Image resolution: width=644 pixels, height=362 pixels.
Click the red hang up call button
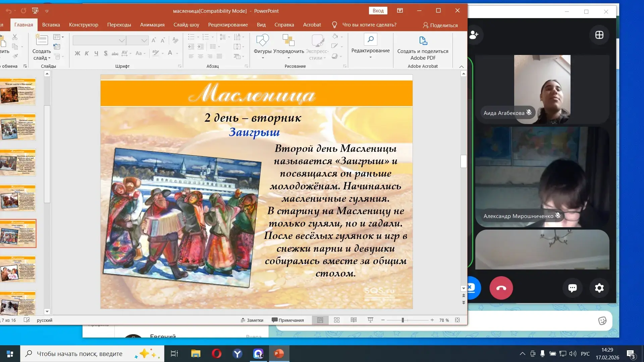point(501,288)
